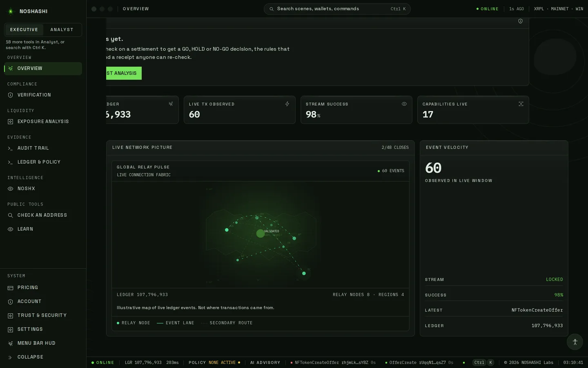Open the Learn page
588x368 pixels.
[43, 229]
